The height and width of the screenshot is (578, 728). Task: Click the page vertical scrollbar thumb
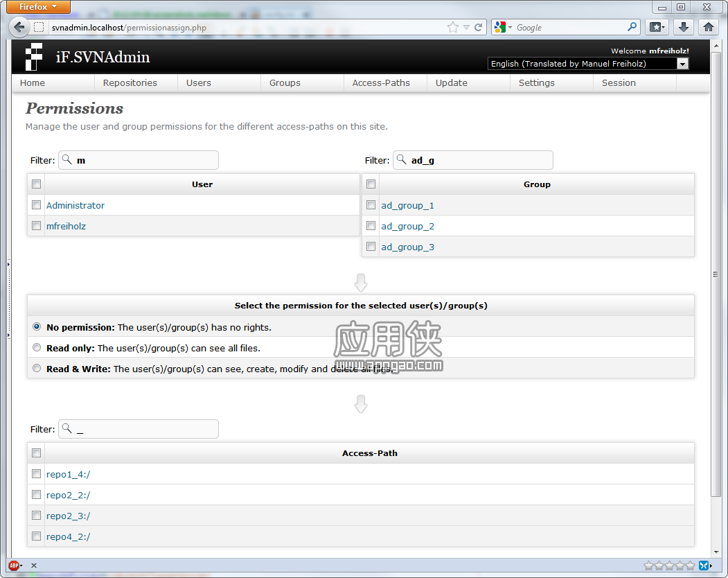[x=716, y=274]
